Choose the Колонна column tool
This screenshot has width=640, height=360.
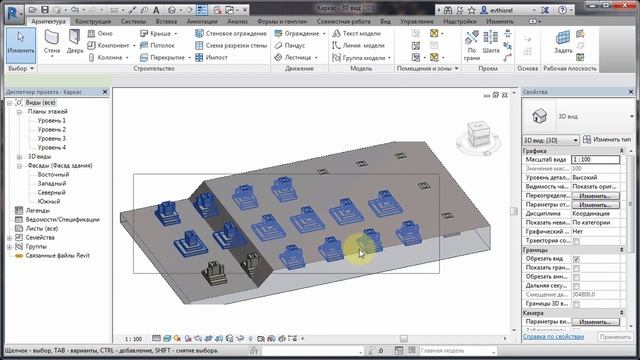click(x=106, y=58)
